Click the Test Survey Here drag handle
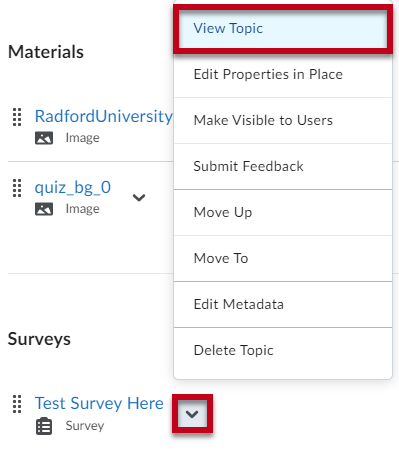The image size is (399, 459). pyautogui.click(x=17, y=404)
